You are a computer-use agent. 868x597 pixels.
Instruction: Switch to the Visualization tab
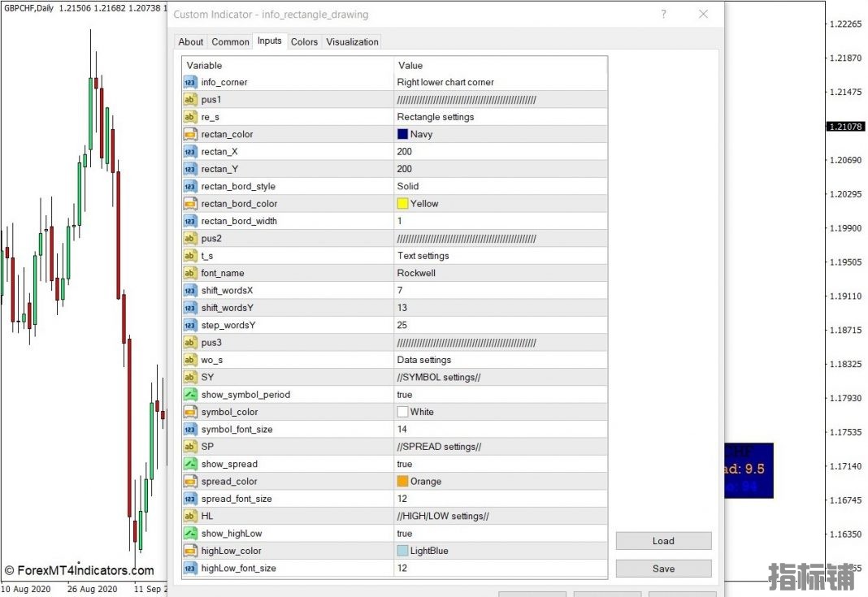tap(352, 42)
